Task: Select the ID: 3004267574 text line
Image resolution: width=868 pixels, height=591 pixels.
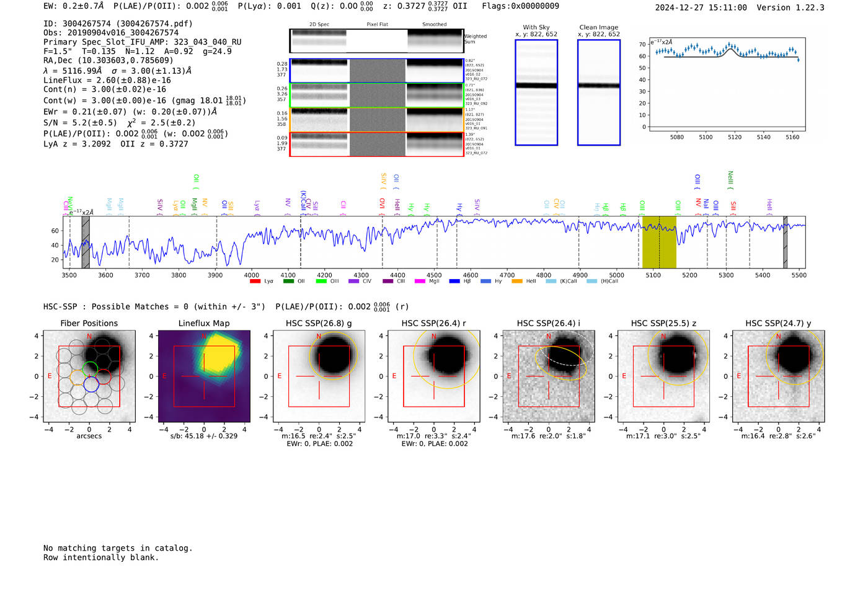Action: [x=118, y=24]
